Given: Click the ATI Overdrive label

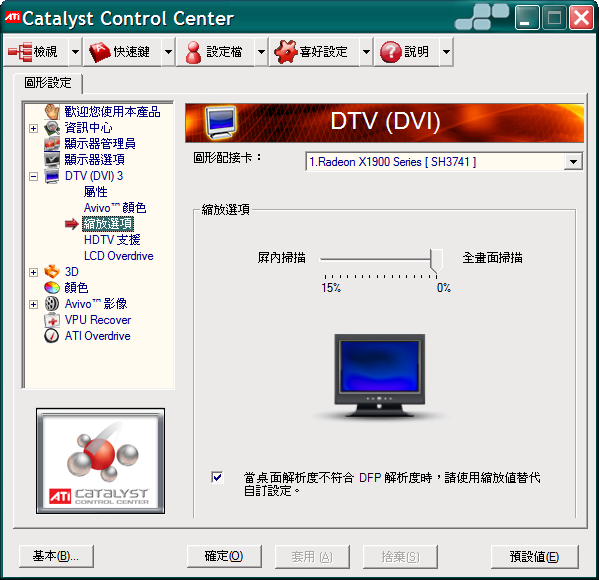Looking at the screenshot, I should [98, 336].
